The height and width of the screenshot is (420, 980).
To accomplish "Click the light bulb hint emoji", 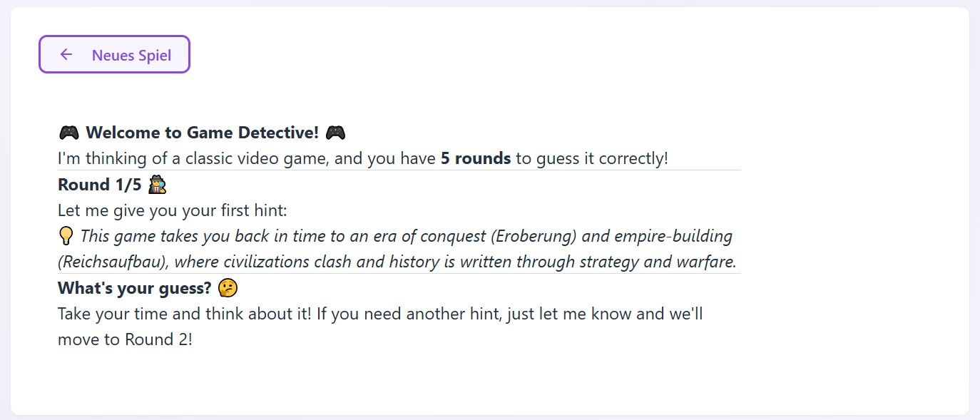I will tap(66, 236).
